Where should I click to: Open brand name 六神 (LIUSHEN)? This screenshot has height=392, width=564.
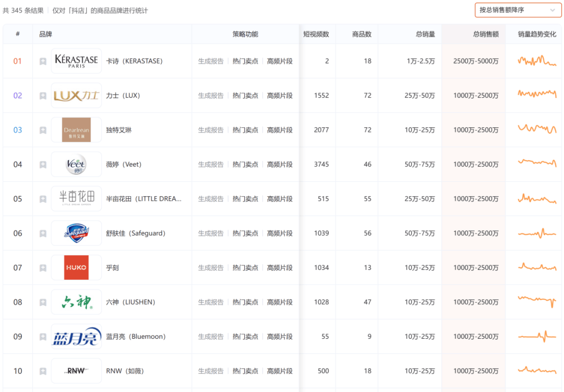tap(131, 302)
